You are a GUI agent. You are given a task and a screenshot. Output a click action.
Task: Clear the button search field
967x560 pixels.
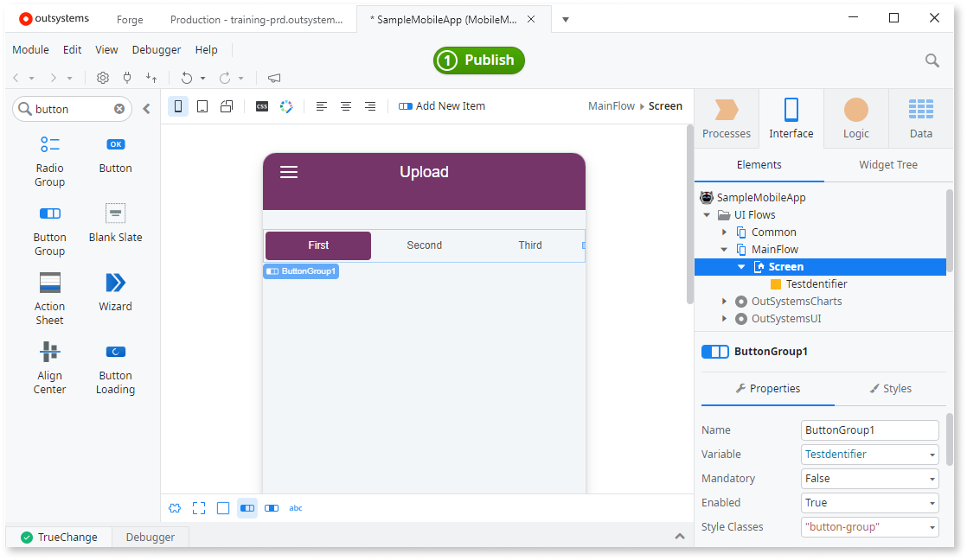(118, 108)
